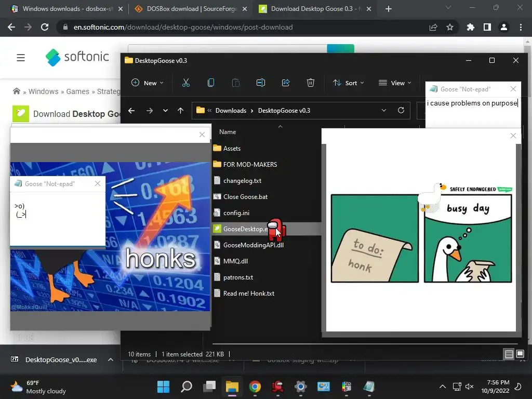Image resolution: width=532 pixels, height=399 pixels.
Task: Switch to Download Desktop Goose 0.3 tab
Action: (x=315, y=9)
